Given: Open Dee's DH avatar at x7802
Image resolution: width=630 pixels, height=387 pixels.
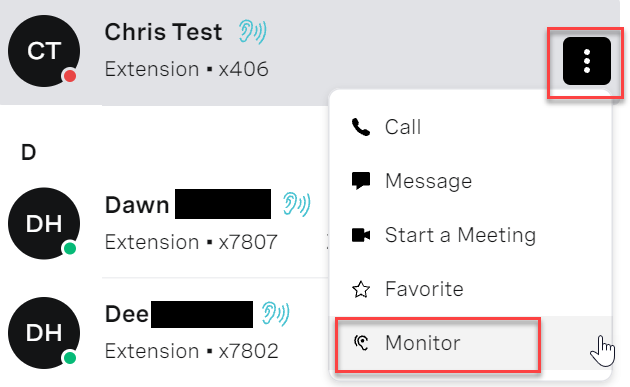Looking at the screenshot, I should (x=44, y=333).
